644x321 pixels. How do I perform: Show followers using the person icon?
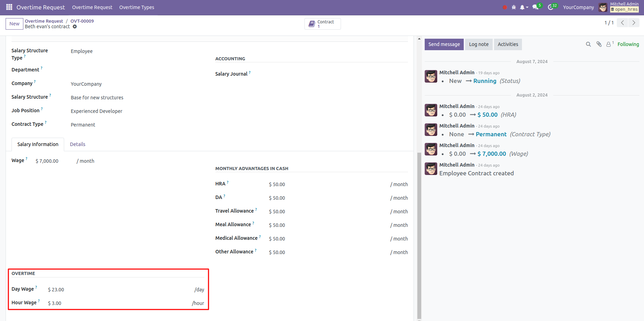609,44
